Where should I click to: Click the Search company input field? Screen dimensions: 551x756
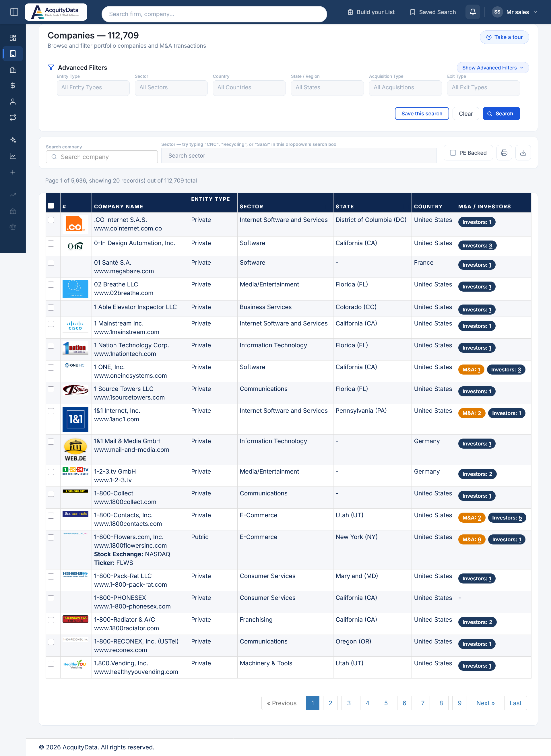[x=102, y=157]
